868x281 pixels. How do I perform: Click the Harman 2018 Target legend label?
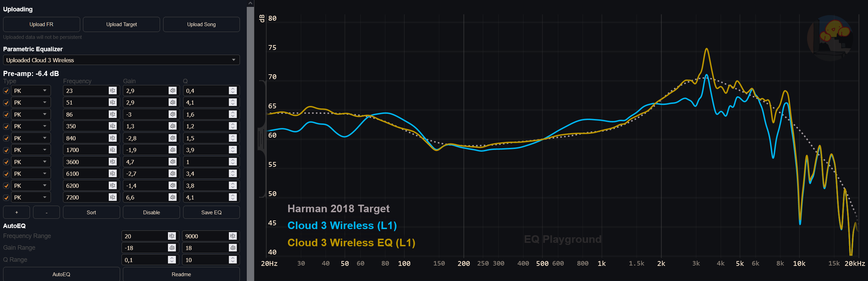point(338,208)
